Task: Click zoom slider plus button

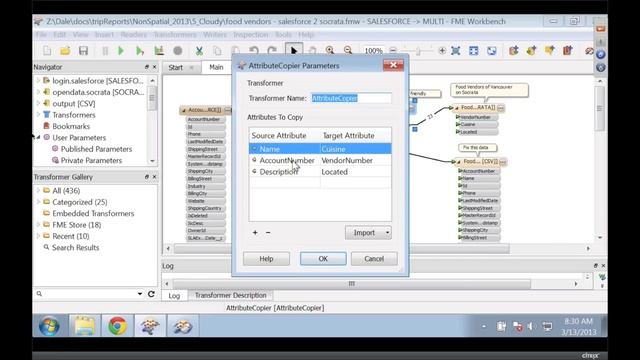Action: point(442,51)
